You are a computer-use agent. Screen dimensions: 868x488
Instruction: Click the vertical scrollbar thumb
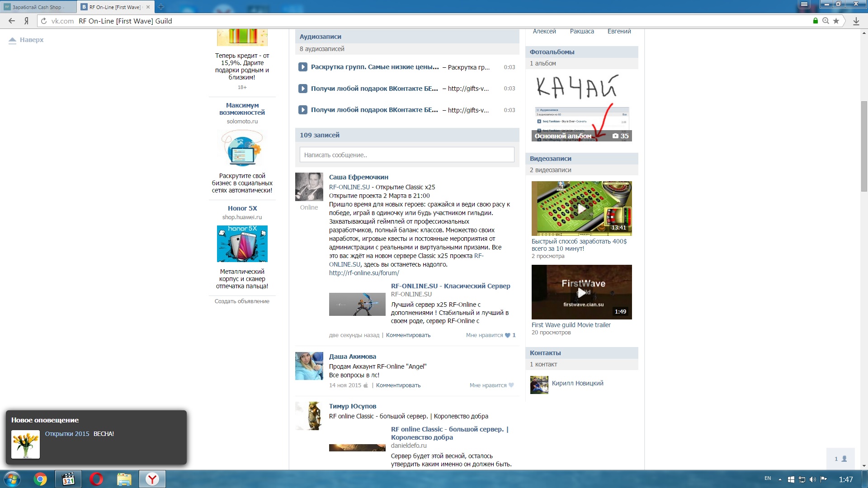[864, 146]
